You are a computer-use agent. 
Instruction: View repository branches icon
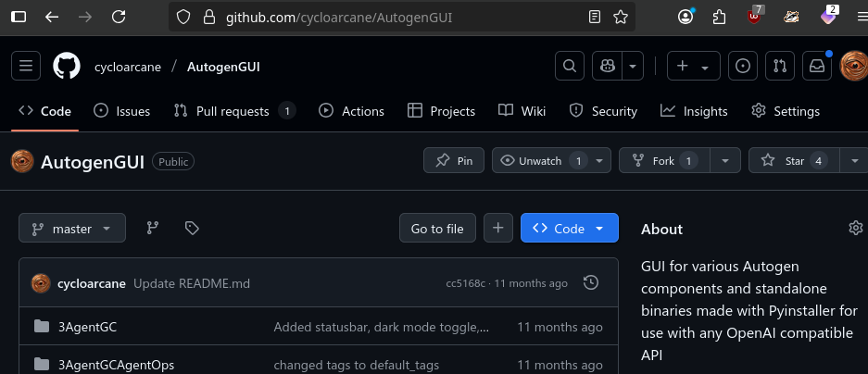(x=153, y=228)
